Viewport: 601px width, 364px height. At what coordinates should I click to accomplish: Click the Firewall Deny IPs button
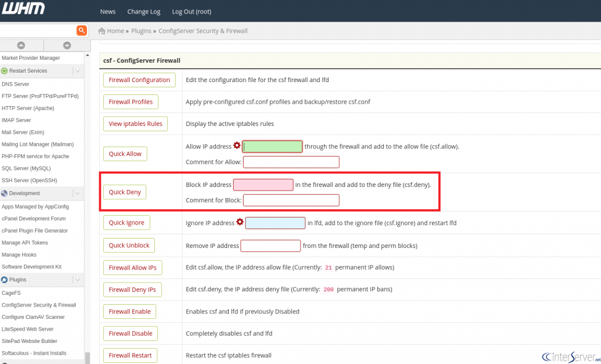[x=132, y=290]
